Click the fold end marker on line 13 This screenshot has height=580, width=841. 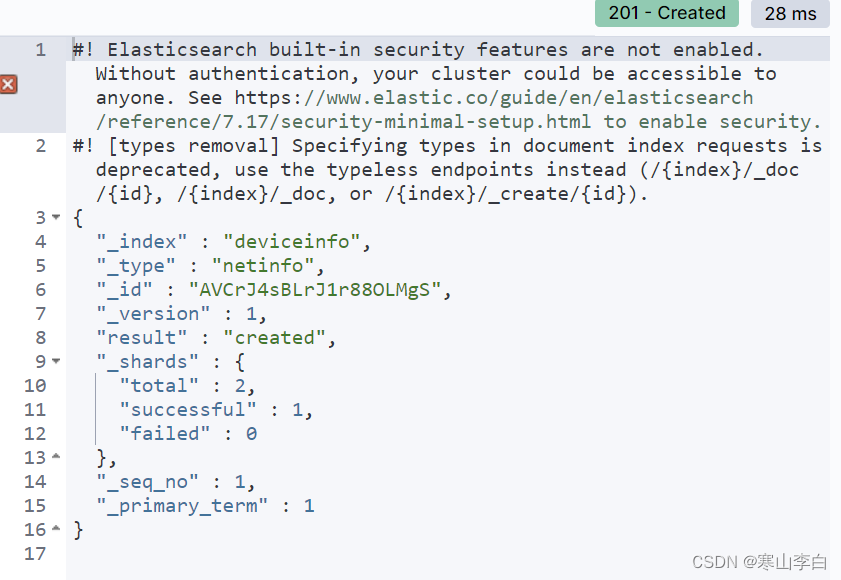tap(56, 457)
